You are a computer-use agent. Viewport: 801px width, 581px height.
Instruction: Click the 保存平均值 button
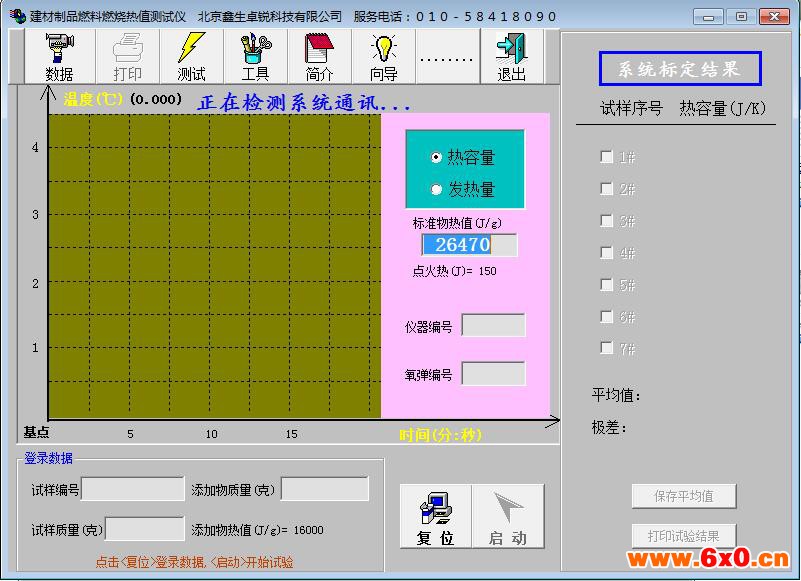pos(684,496)
